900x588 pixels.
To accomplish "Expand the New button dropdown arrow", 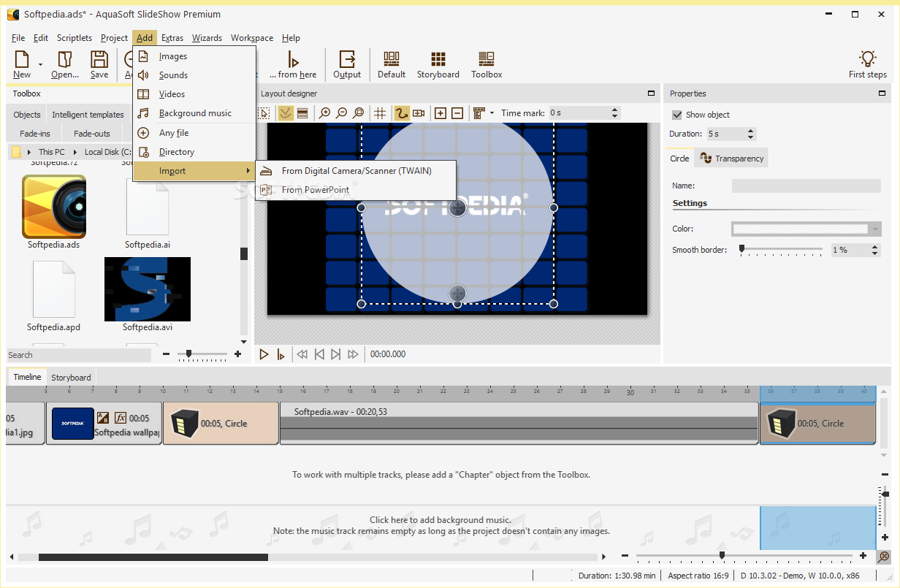I will 40,64.
